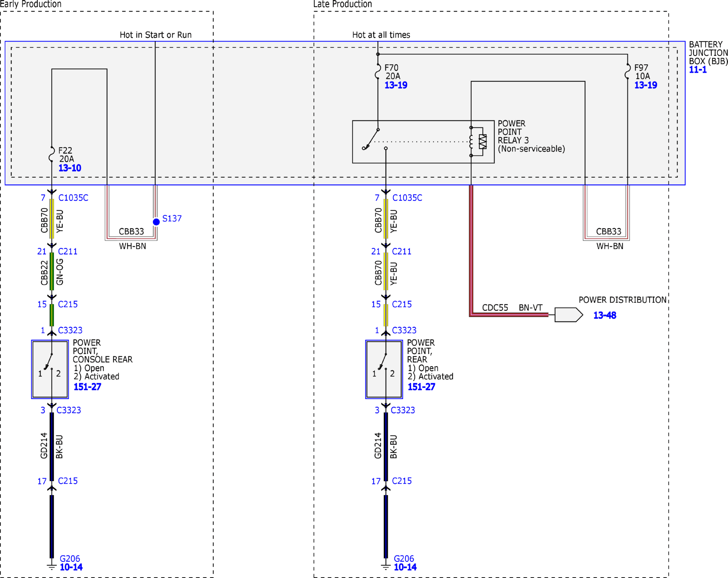Click the "F22 20A" fuse label

[x=66, y=155]
